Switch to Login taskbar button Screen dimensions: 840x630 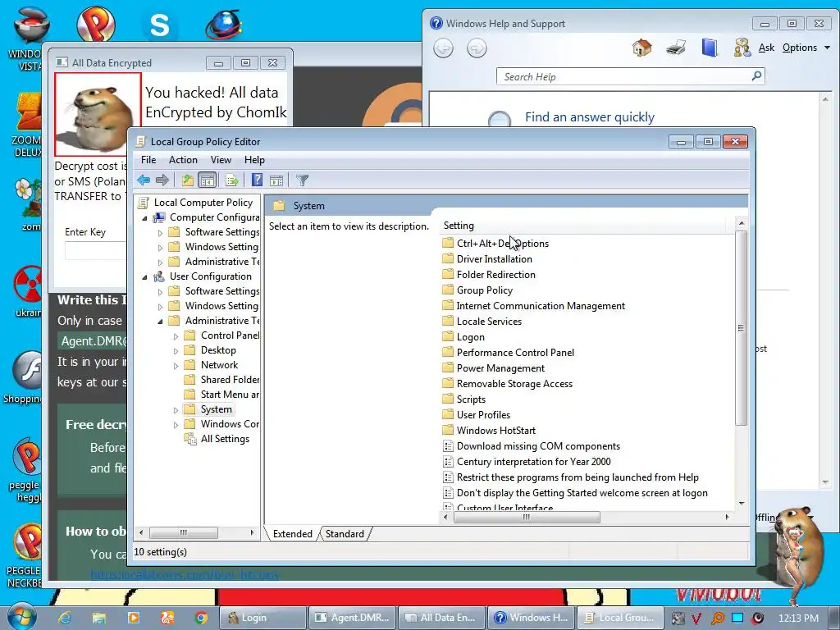[262, 618]
